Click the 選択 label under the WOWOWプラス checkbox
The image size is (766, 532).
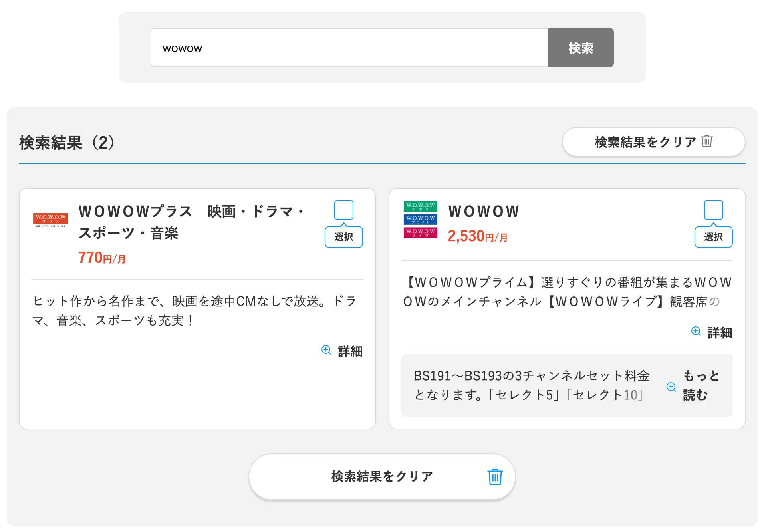coord(343,237)
